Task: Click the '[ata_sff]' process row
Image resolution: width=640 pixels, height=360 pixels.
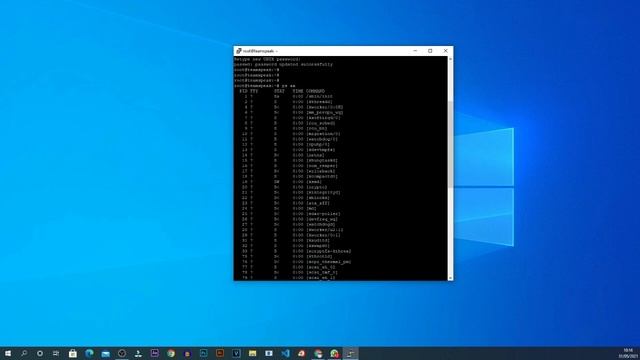Action: pos(285,203)
